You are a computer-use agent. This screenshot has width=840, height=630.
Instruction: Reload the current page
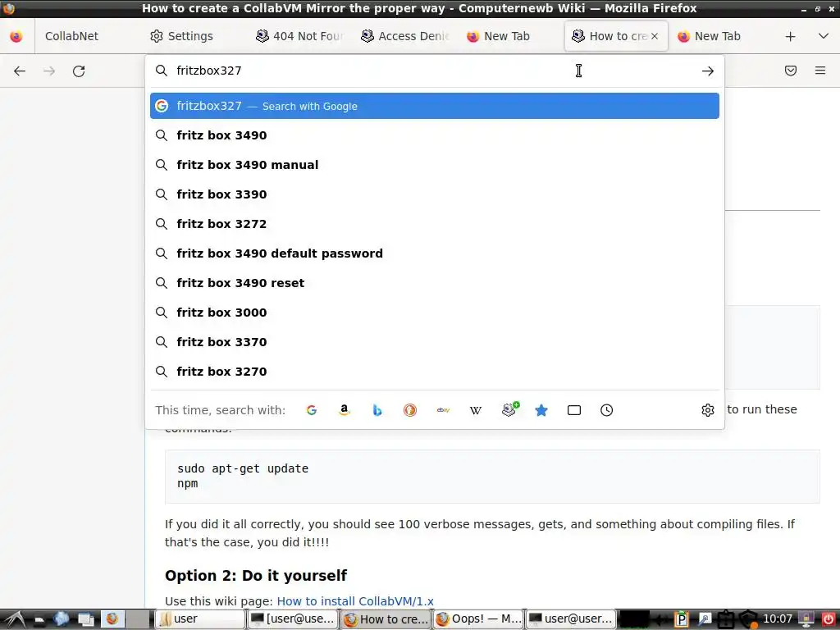[x=79, y=71]
